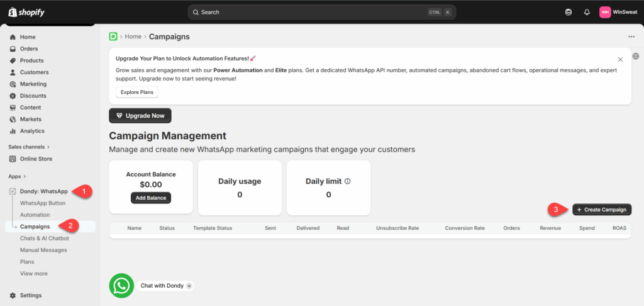The image size is (644, 306).
Task: Click the Daily limit info icon
Action: 347,181
